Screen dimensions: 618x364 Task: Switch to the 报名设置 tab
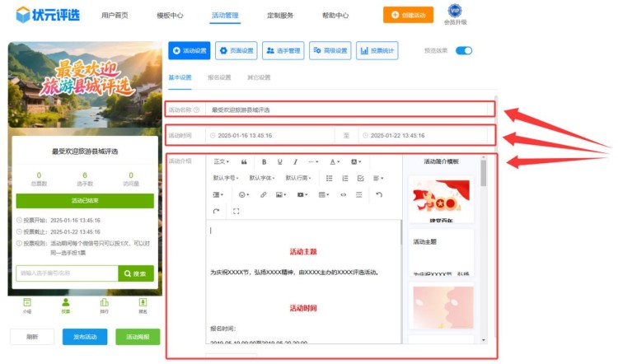coord(219,77)
